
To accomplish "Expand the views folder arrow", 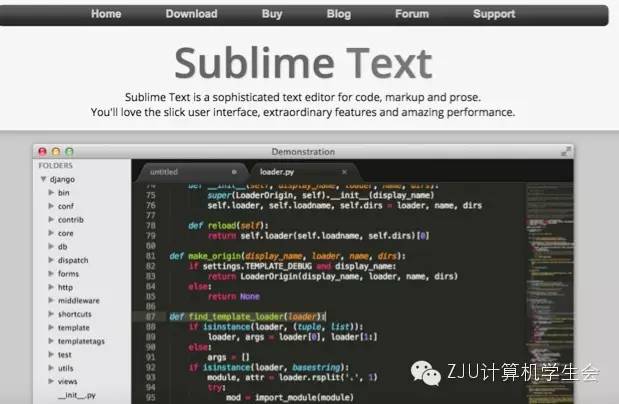I will [x=51, y=381].
